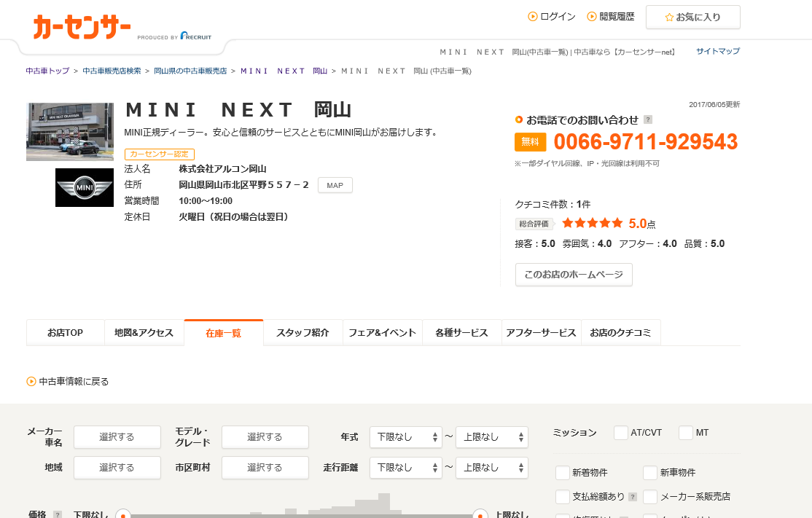Open the 市区町村 選択する selector

coord(265,468)
